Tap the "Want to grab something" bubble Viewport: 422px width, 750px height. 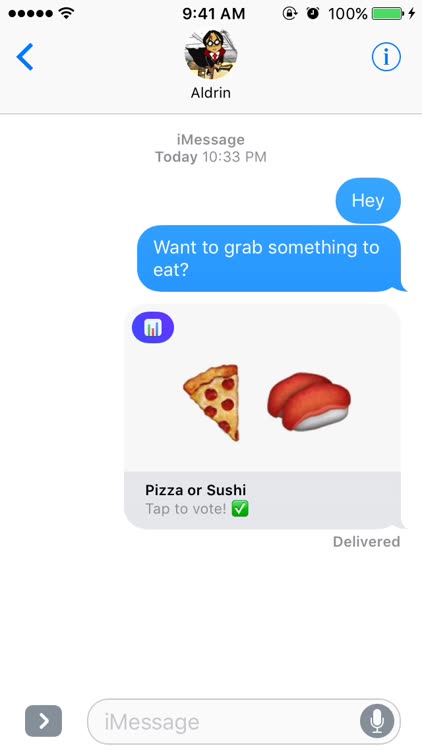(269, 259)
